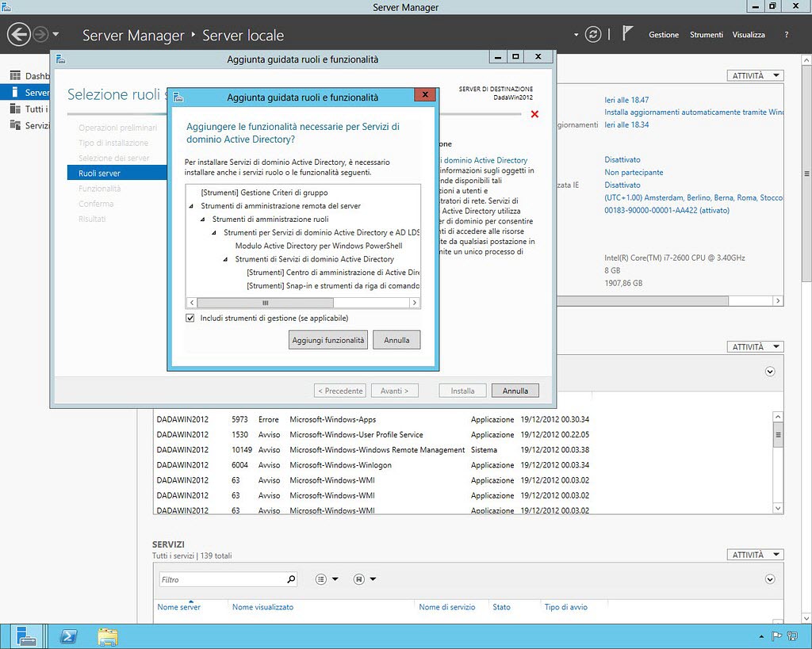
Task: Click the Ieri alle 18.47 link
Action: pos(626,100)
